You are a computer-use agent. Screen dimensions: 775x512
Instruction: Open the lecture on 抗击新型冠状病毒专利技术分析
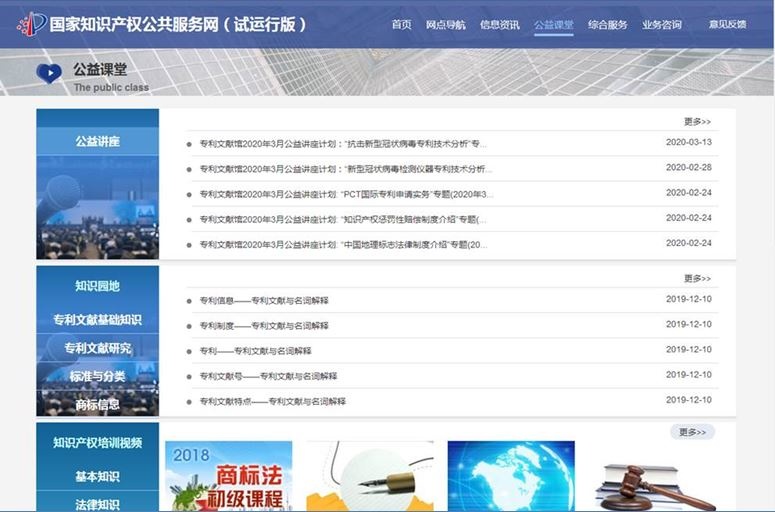(343, 144)
